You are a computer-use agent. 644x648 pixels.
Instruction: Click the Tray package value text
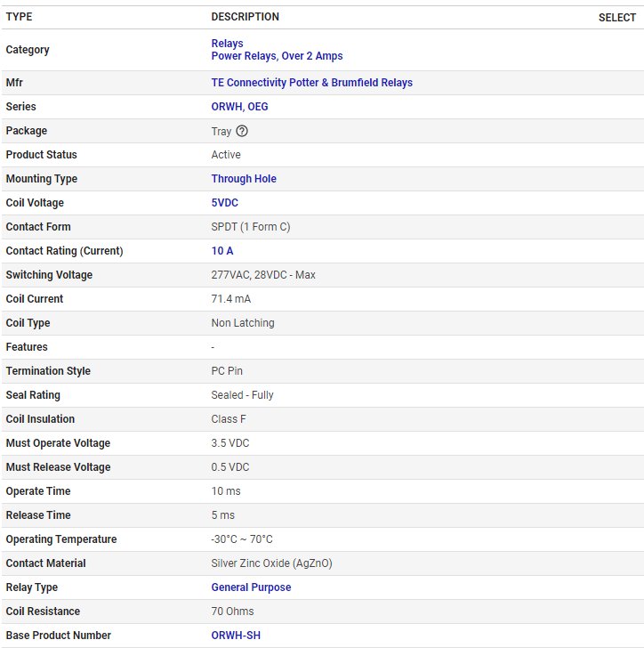coord(221,131)
